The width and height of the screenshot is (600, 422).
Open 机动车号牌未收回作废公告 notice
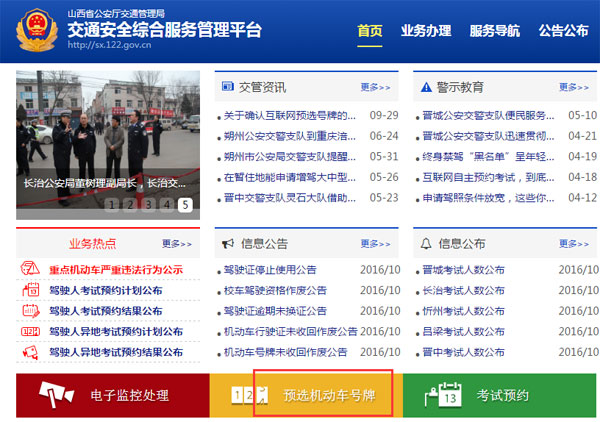tap(285, 352)
